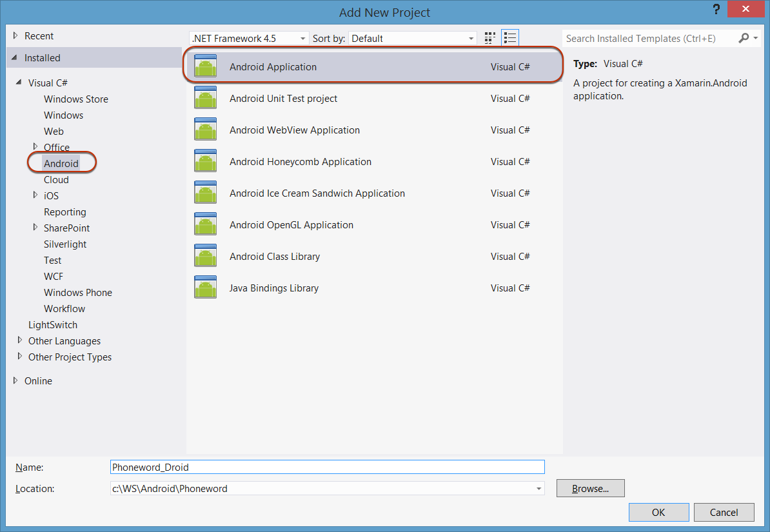Collapse the Visual C# node

[20, 83]
